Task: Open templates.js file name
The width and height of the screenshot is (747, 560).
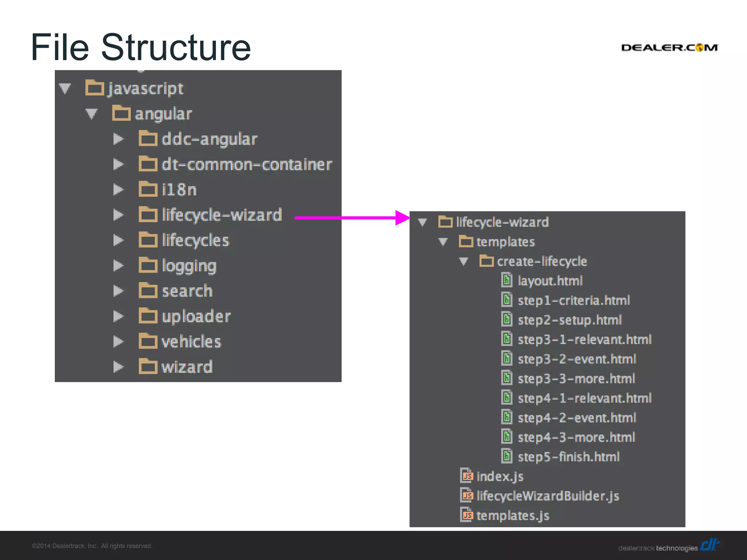Action: [x=513, y=516]
